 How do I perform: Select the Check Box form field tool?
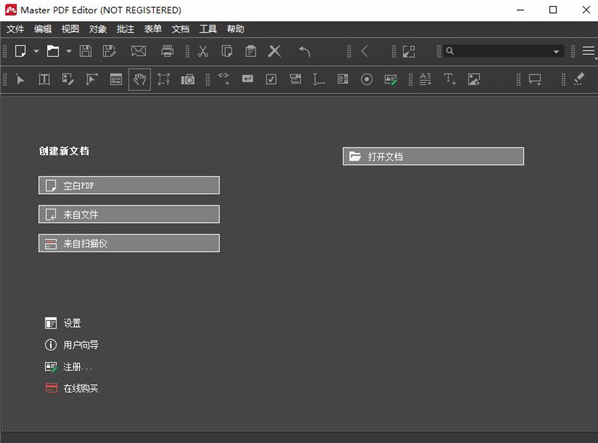click(x=271, y=79)
